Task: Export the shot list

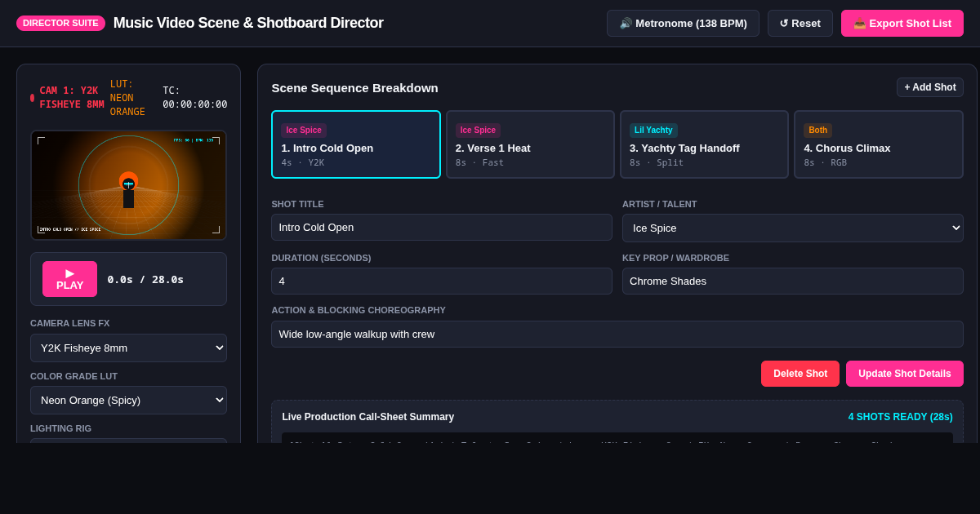Action: pos(902,23)
